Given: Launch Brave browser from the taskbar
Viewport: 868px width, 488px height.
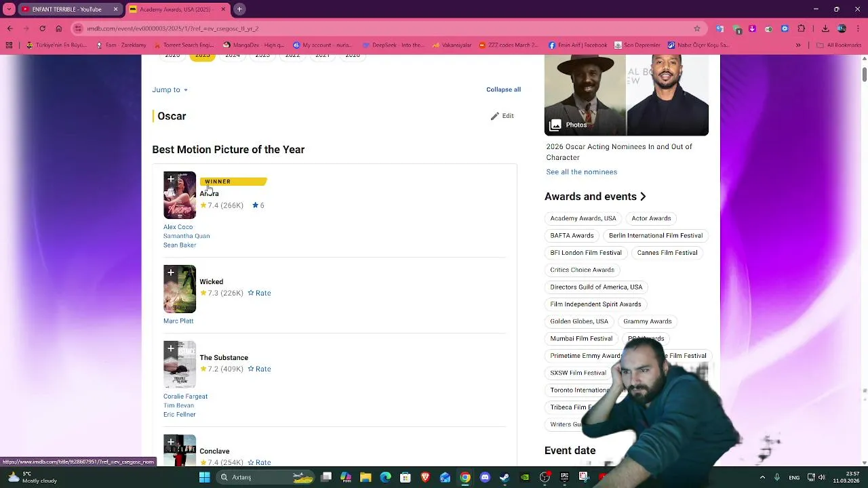Looking at the screenshot, I should click(x=425, y=477).
